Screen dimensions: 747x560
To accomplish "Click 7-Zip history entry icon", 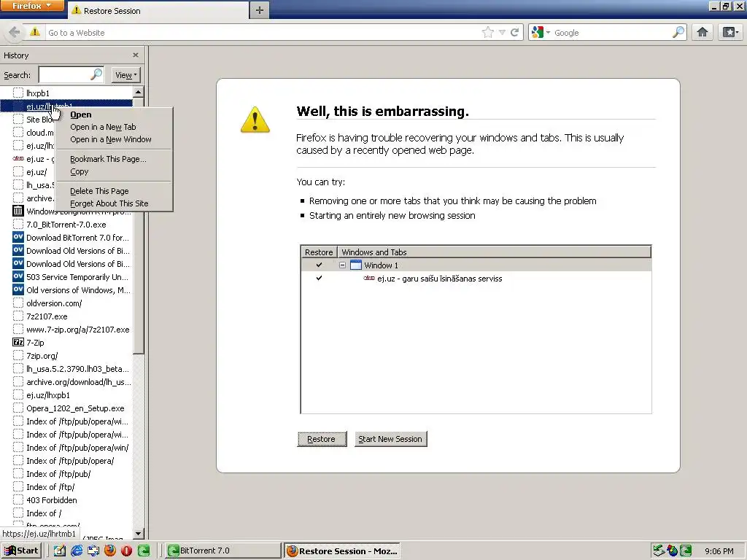I will click(x=18, y=343).
